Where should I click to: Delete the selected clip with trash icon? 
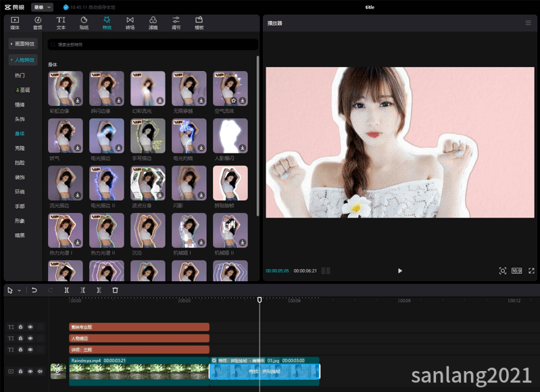click(x=115, y=291)
